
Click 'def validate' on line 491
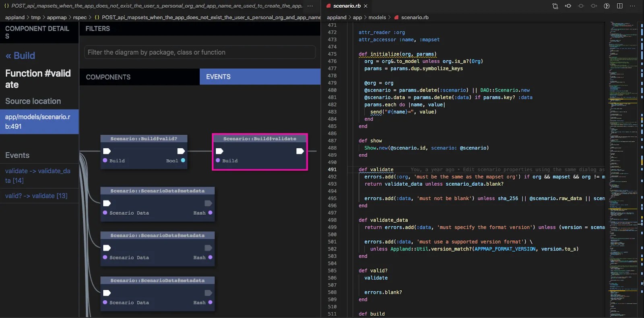[376, 170]
